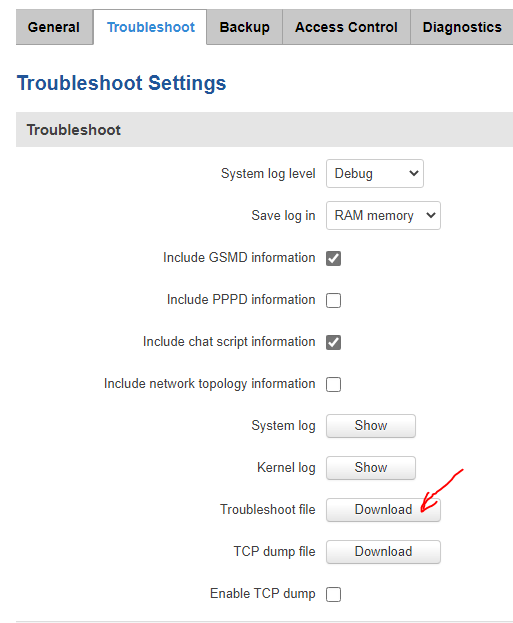Image resolution: width=513 pixels, height=623 pixels.
Task: Show the System log
Action: 371,426
